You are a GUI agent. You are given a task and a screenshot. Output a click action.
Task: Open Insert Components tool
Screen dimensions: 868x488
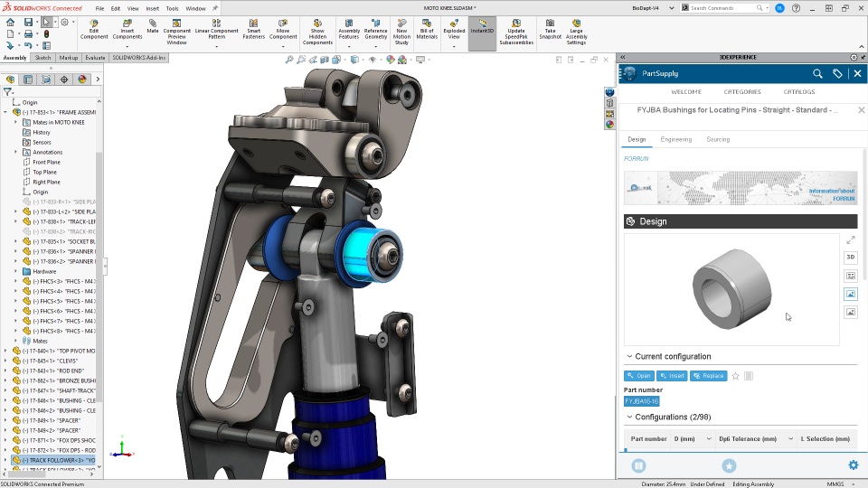127,29
